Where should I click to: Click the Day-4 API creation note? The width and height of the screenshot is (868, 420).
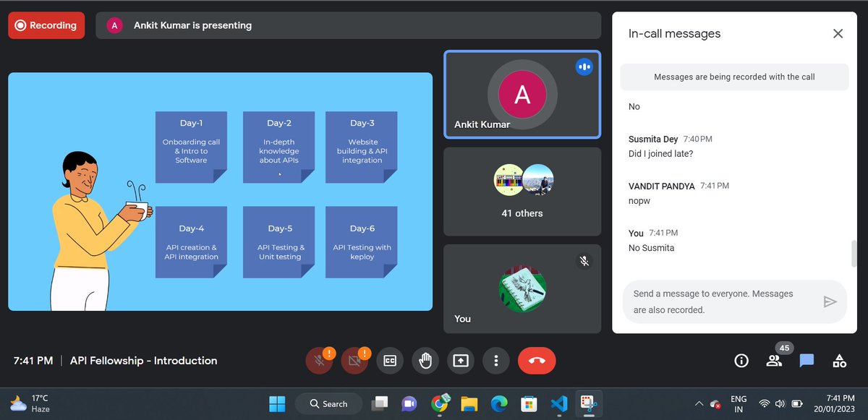coord(191,242)
